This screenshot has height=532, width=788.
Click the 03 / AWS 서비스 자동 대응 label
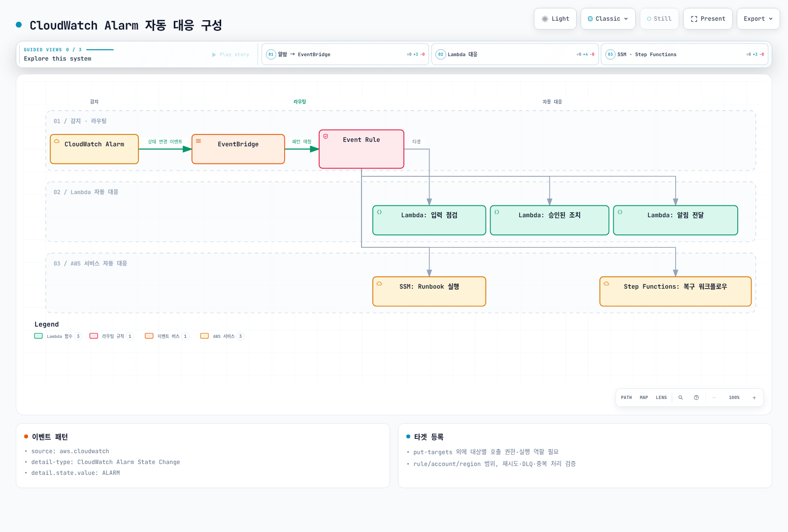coord(91,264)
